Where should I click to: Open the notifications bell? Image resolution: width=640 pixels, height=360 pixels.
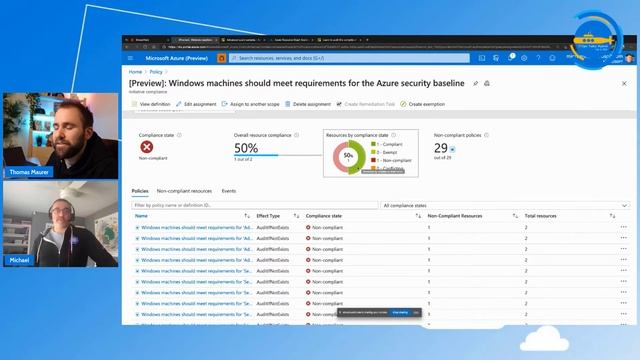[510, 58]
